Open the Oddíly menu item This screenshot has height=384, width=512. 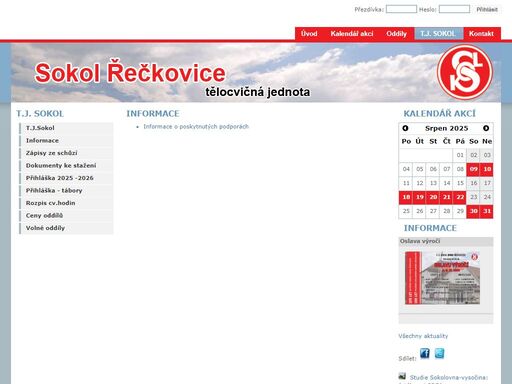click(396, 34)
